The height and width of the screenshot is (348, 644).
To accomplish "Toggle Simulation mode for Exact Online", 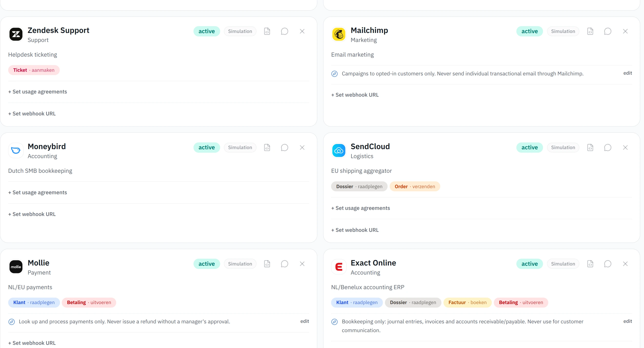I will tap(563, 264).
